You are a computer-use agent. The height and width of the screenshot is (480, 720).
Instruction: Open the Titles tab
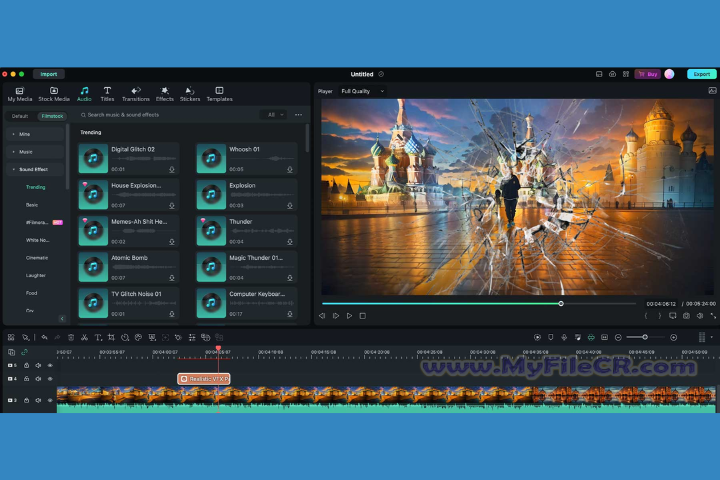pyautogui.click(x=107, y=94)
